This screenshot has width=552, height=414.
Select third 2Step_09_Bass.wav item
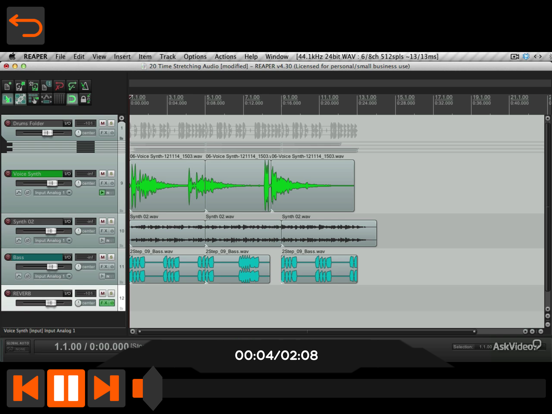(x=319, y=269)
